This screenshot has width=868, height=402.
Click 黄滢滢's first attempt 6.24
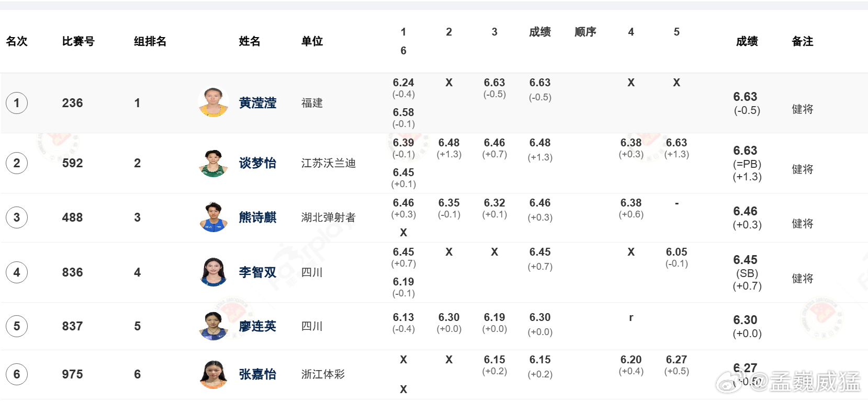(x=403, y=83)
